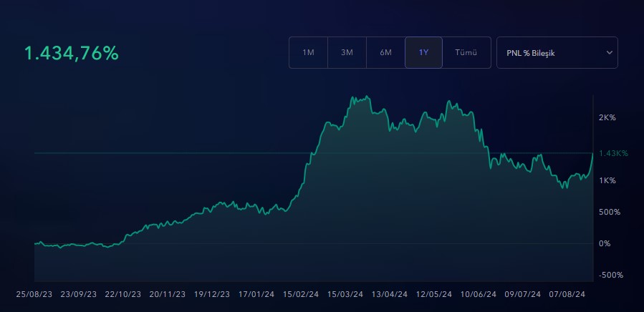This screenshot has width=644, height=312.
Task: Click the 22/10/23 date label
Action: click(122, 294)
